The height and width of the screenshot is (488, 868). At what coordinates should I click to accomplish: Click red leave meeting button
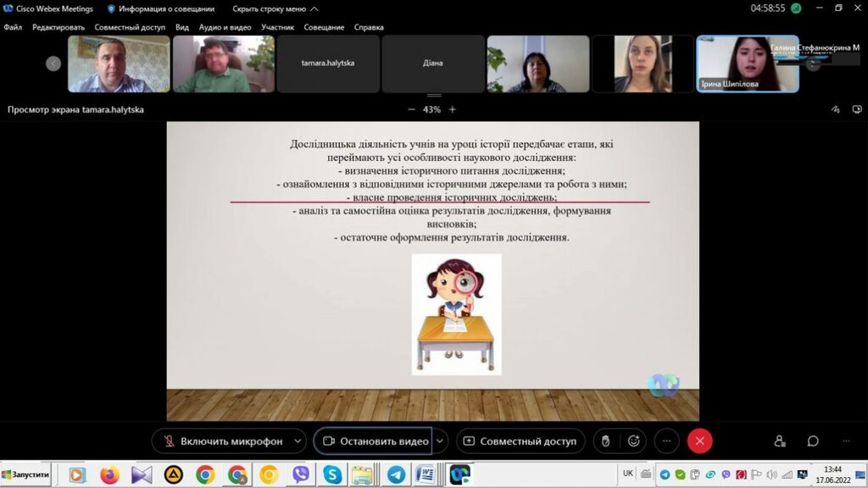[x=699, y=441]
